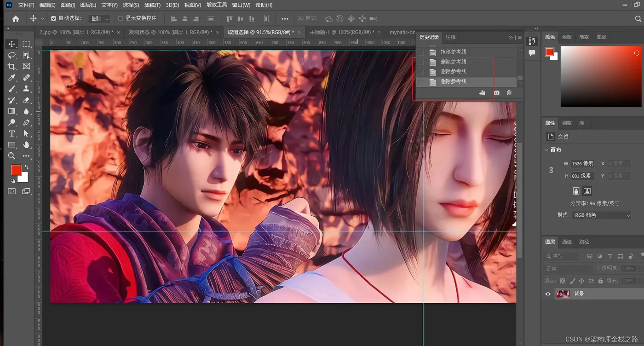Select the Object Selection tool
644x346 pixels.
pos(26,55)
